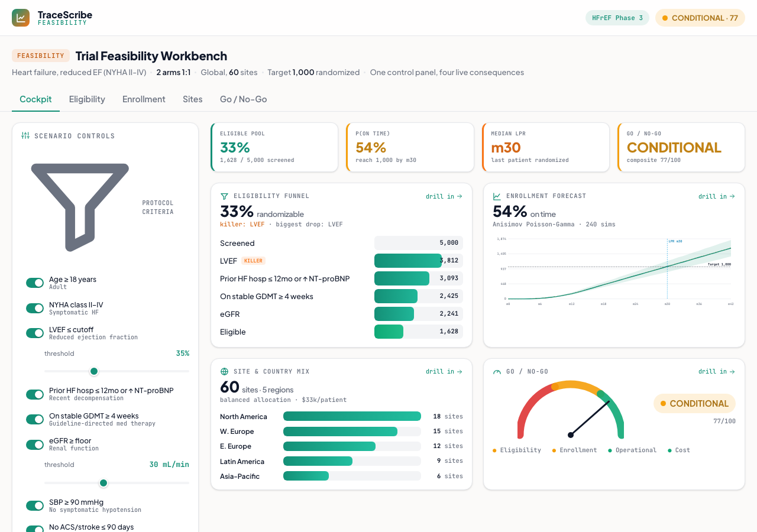Click the Operational gauge legend item
The height and width of the screenshot is (532, 757).
click(x=632, y=450)
